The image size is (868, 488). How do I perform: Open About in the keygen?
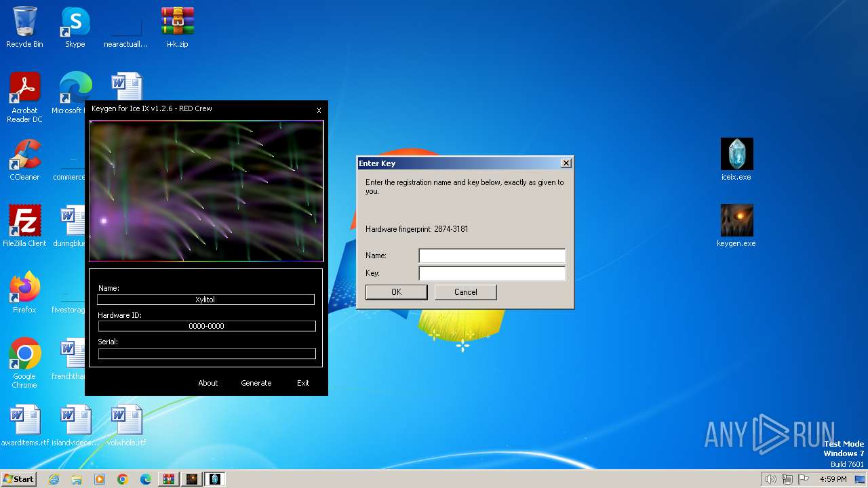(x=208, y=383)
